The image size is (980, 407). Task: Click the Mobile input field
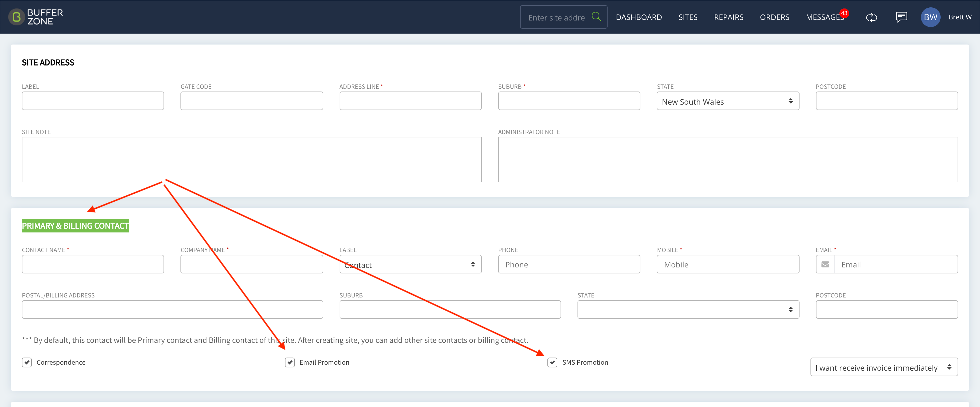click(727, 264)
